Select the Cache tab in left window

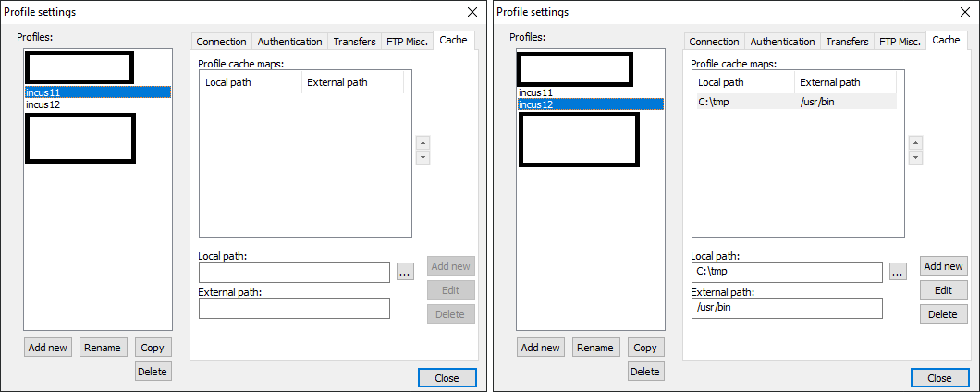click(x=453, y=40)
